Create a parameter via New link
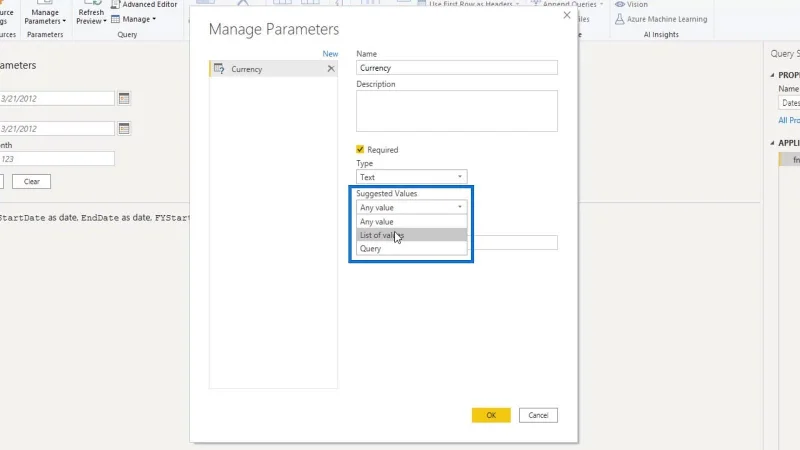The width and height of the screenshot is (800, 450). [x=330, y=54]
